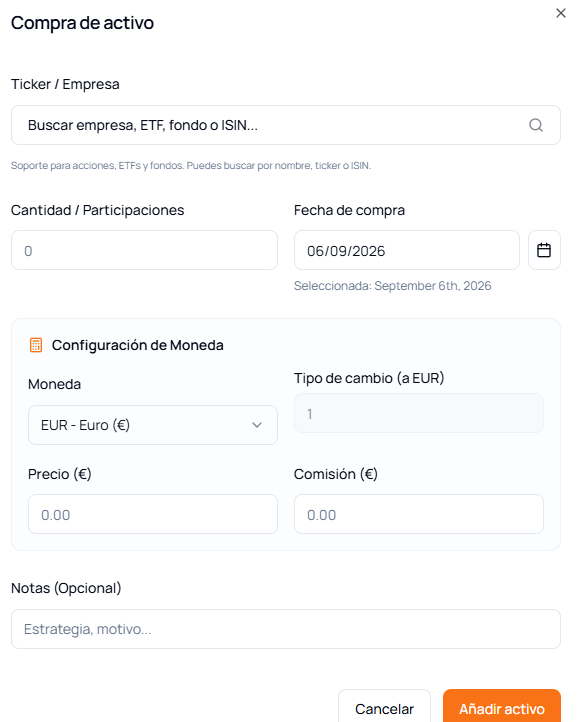Viewport: 577px width, 722px height.
Task: Click the 'Ticker / Empresa' label
Action: (x=65, y=84)
